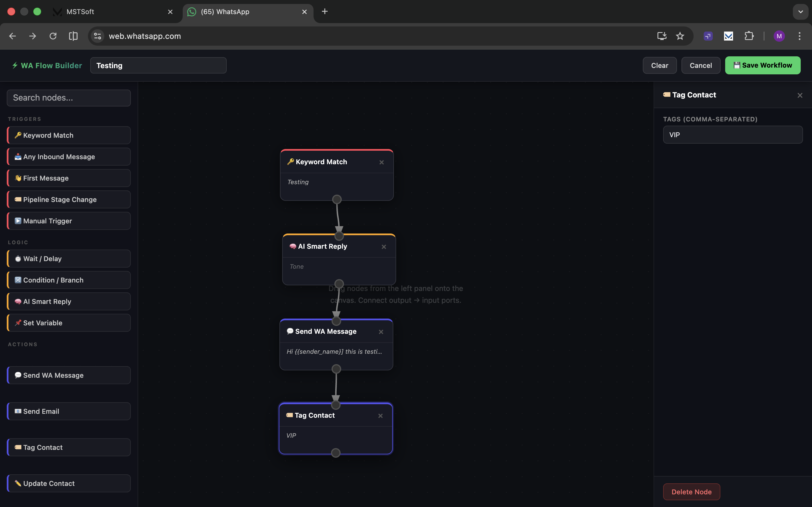Screen dimensions: 812x507
Task: Click the Search nodes field
Action: click(x=69, y=98)
